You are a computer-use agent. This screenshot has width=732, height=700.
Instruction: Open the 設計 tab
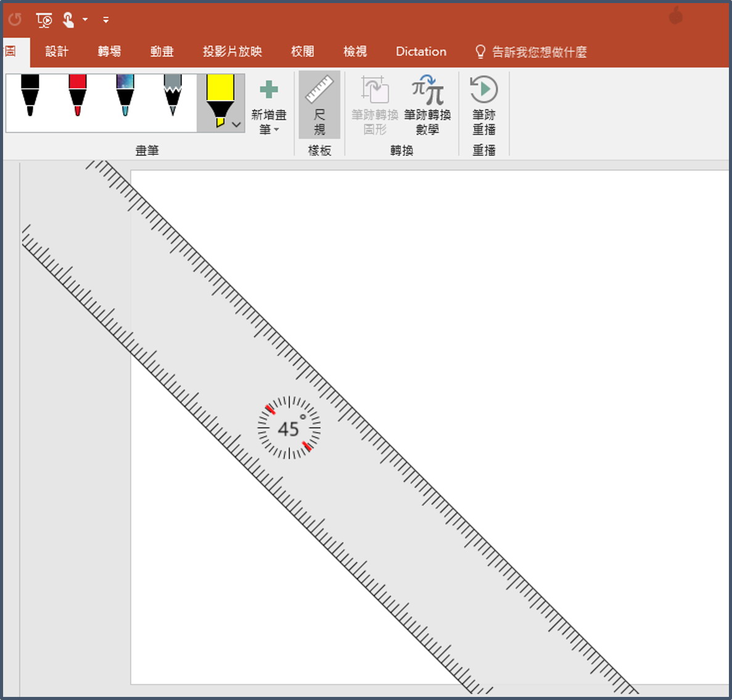point(57,51)
